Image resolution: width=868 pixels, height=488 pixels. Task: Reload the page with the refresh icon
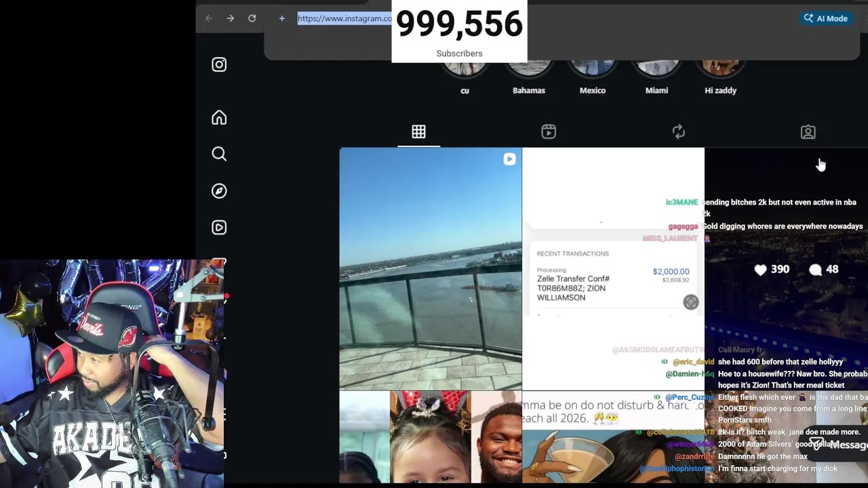[252, 18]
